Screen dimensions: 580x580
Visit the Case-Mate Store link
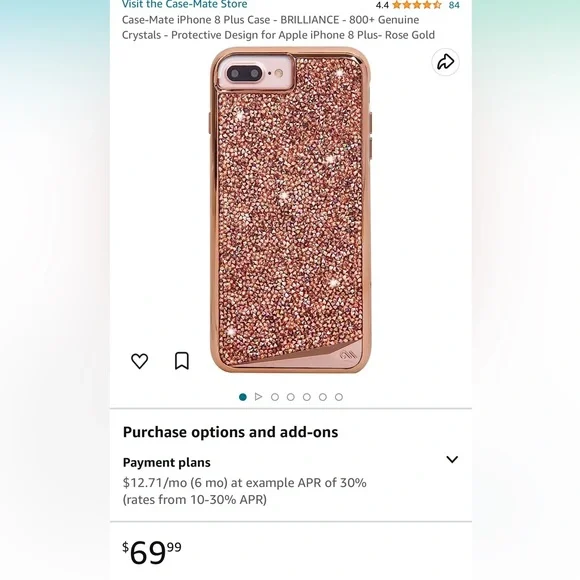coord(185,4)
